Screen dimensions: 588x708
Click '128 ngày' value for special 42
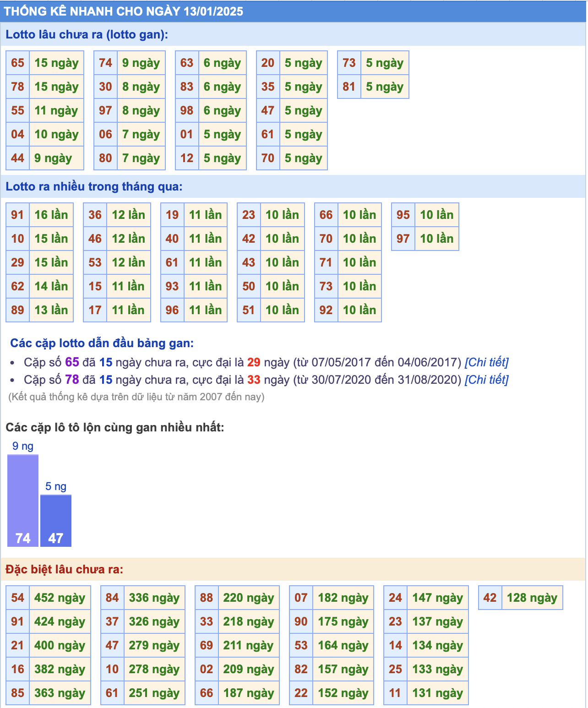point(532,598)
